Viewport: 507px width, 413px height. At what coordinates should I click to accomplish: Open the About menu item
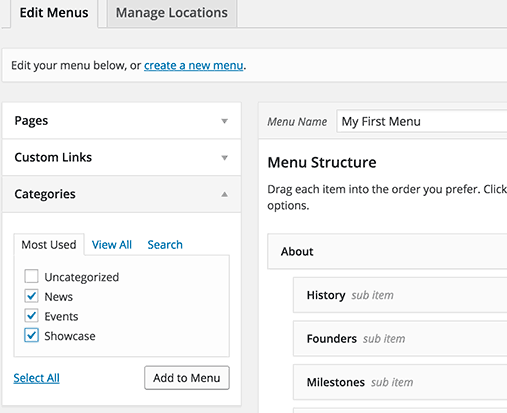click(x=387, y=251)
